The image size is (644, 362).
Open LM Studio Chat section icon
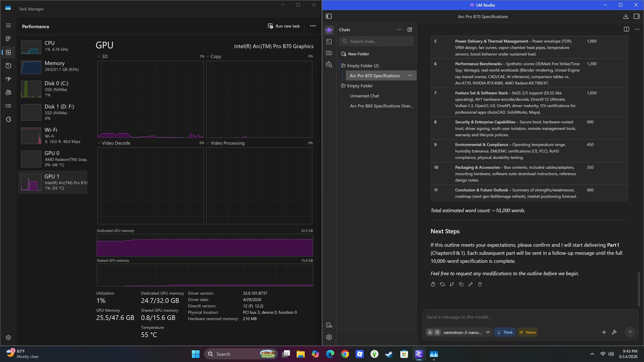click(x=329, y=30)
